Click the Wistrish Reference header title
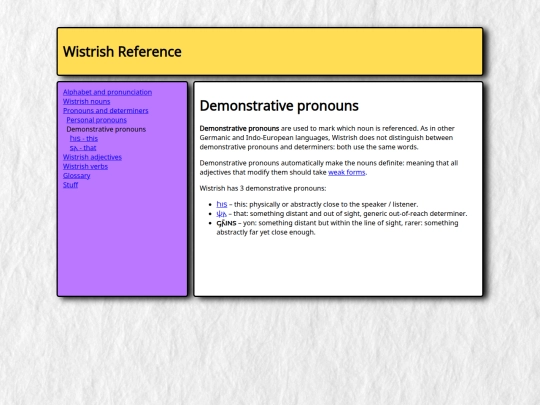This screenshot has width=540, height=405. point(122,52)
